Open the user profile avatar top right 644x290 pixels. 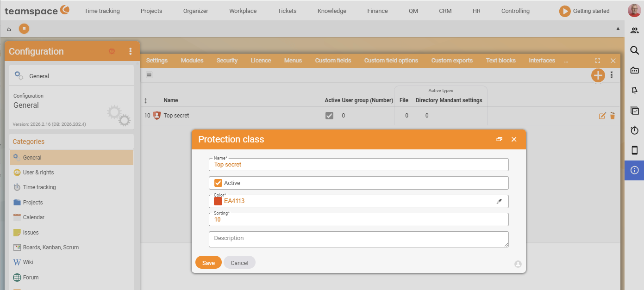click(x=634, y=11)
